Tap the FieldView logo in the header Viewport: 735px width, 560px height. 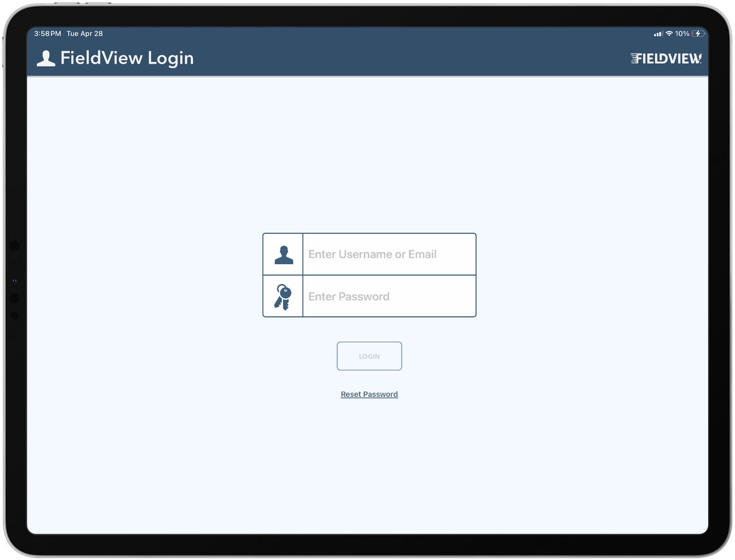(x=666, y=58)
